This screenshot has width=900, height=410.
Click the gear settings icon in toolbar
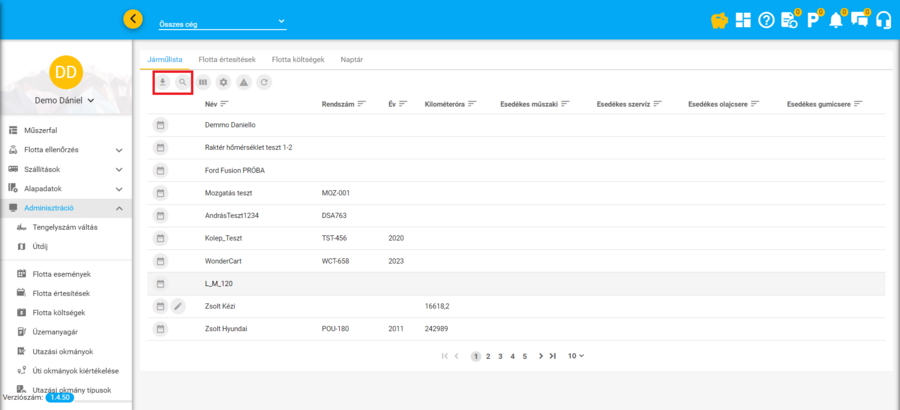click(x=223, y=83)
